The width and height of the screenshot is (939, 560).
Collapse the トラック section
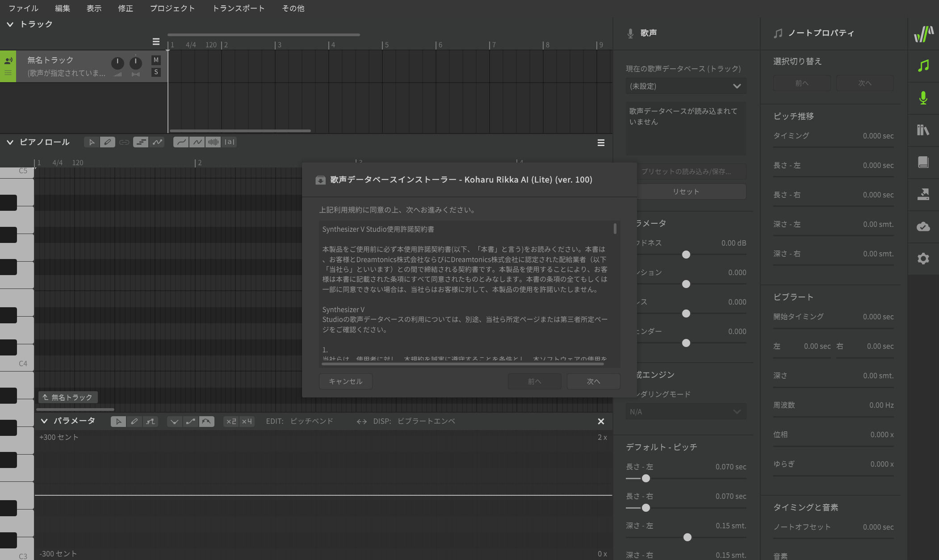click(x=10, y=24)
